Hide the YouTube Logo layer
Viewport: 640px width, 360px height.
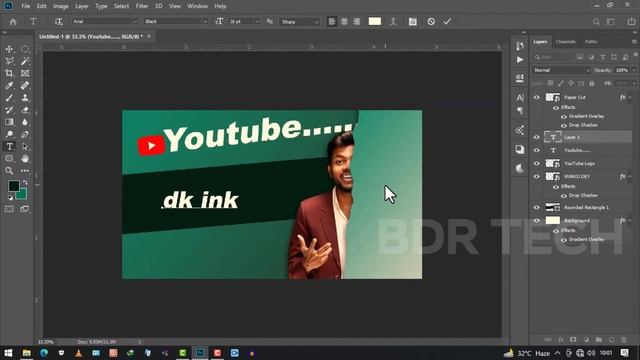[x=537, y=163]
